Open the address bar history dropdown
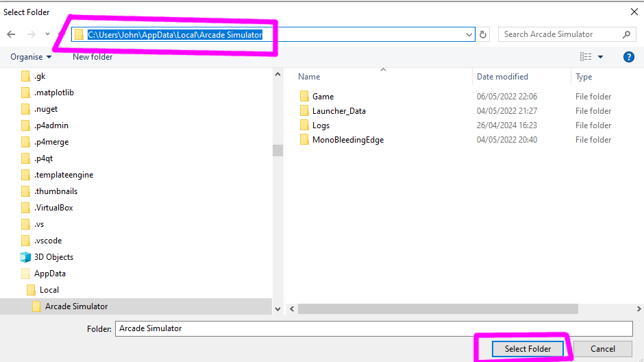 tap(469, 34)
